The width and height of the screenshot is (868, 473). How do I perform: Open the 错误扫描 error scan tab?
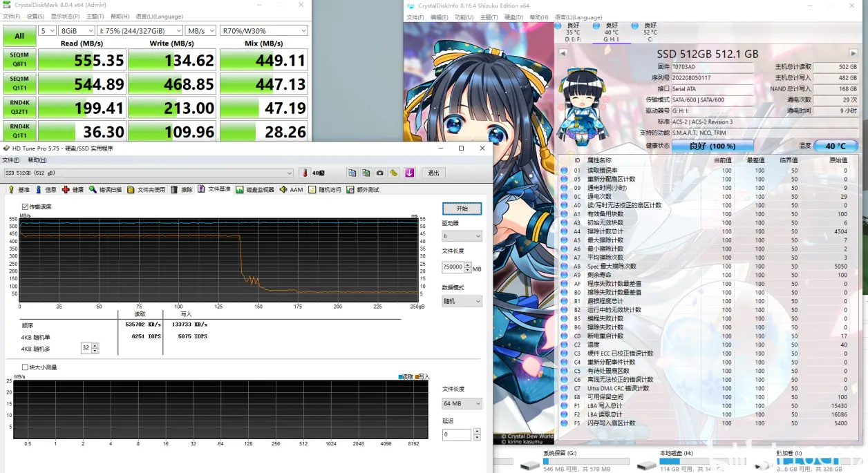(106, 190)
